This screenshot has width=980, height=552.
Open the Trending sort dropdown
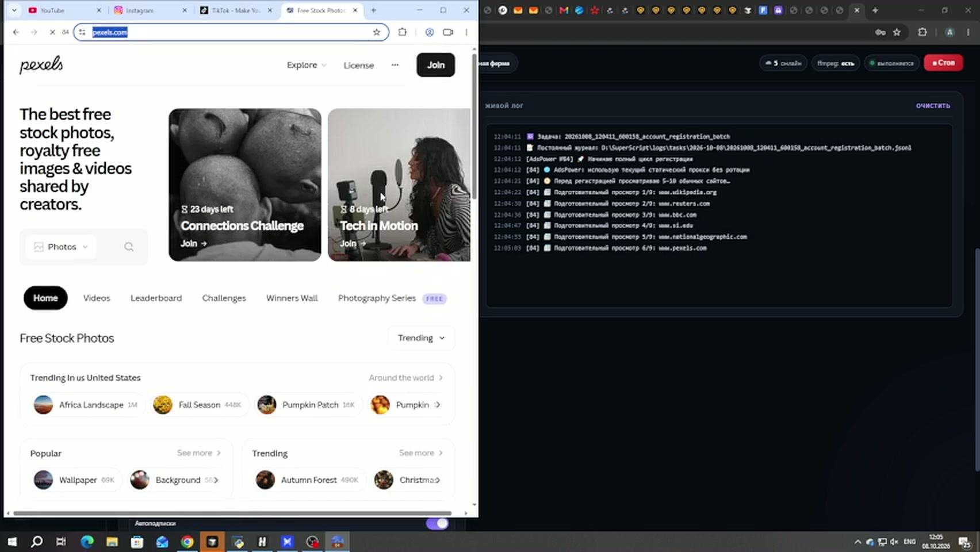click(422, 338)
